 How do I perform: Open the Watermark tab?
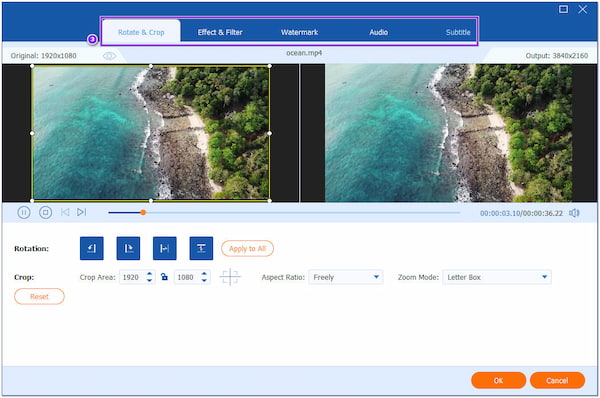[x=299, y=32]
